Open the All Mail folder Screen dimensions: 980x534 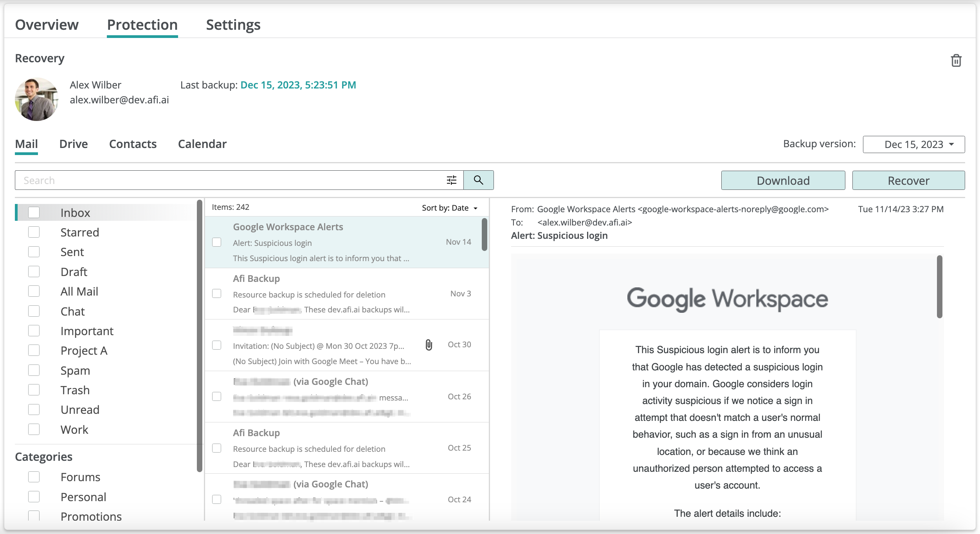tap(79, 291)
